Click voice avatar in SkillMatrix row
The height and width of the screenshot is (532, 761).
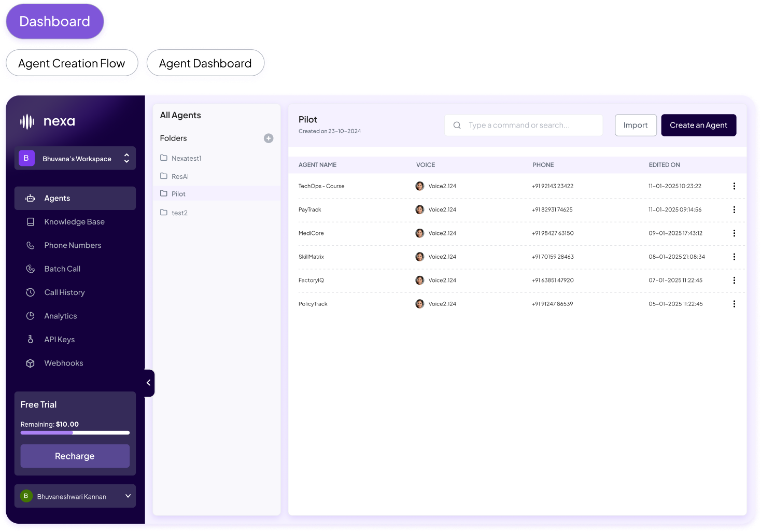(420, 257)
